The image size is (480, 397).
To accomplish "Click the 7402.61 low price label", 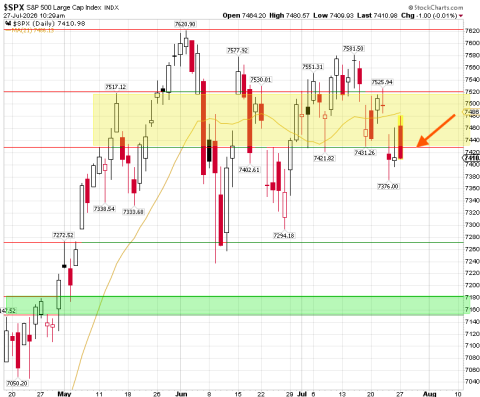I will 249,170.
